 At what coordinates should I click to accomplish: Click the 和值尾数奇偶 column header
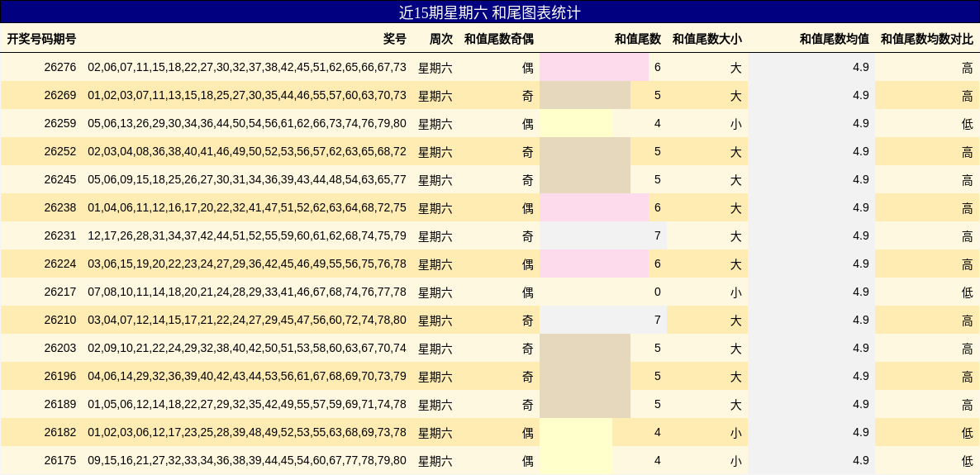[499, 39]
